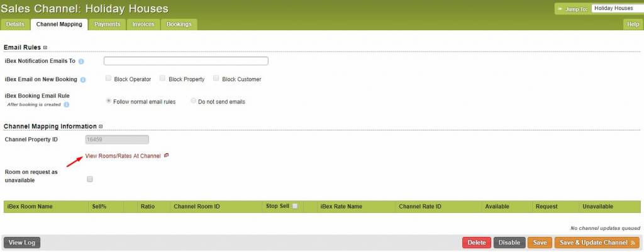Click Save & Update Channel button
The width and height of the screenshot is (644, 252).
(x=597, y=243)
